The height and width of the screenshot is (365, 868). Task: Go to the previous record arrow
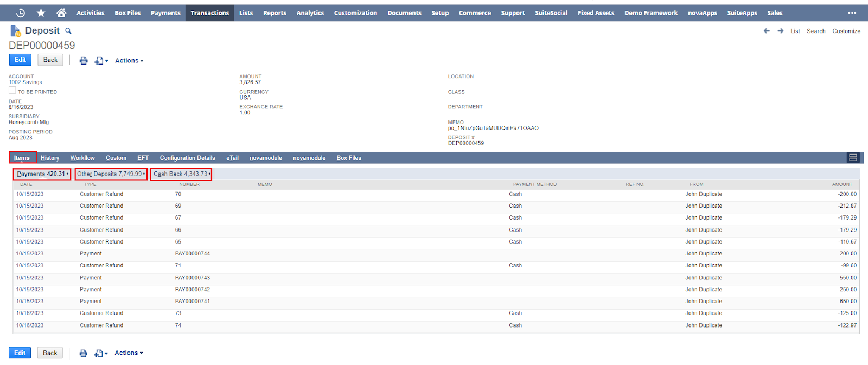[x=767, y=31]
